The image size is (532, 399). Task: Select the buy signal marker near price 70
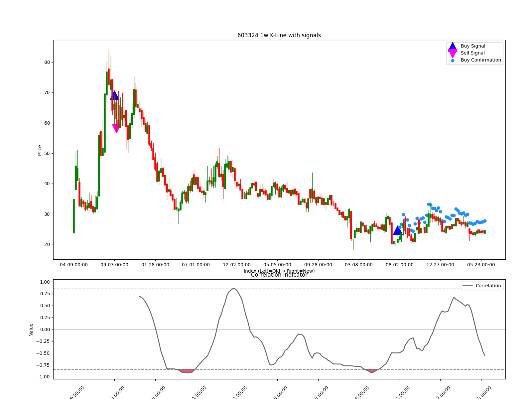coord(114,95)
